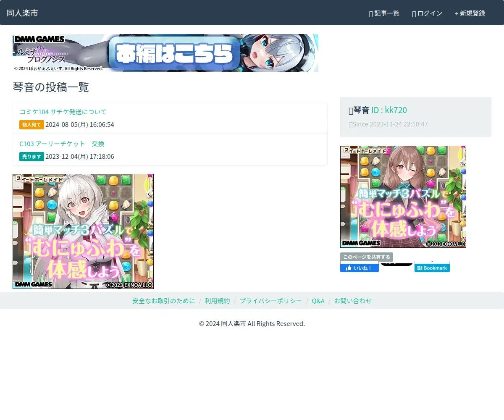This screenshot has width=504, height=420.
Task: Open the brown-haired girl puzzle ad
Action: [403, 197]
